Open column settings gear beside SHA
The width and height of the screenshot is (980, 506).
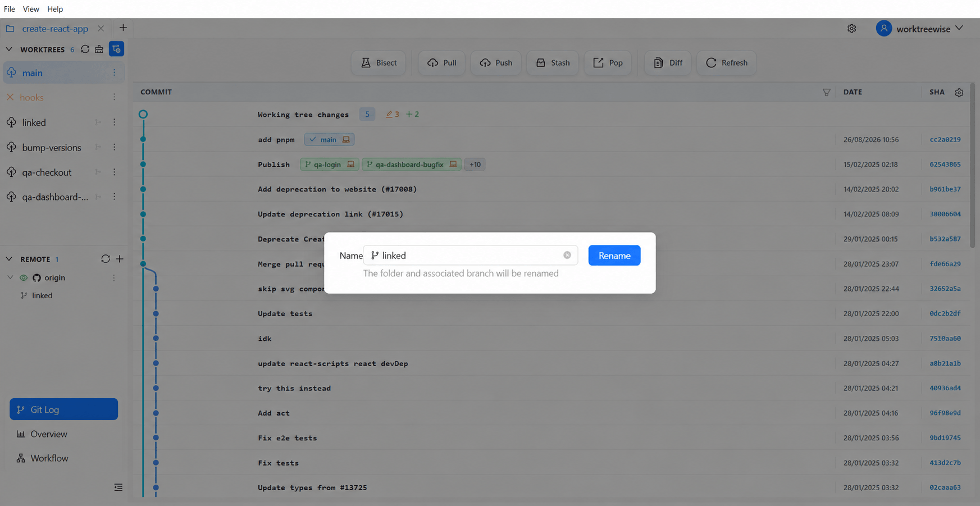click(959, 92)
